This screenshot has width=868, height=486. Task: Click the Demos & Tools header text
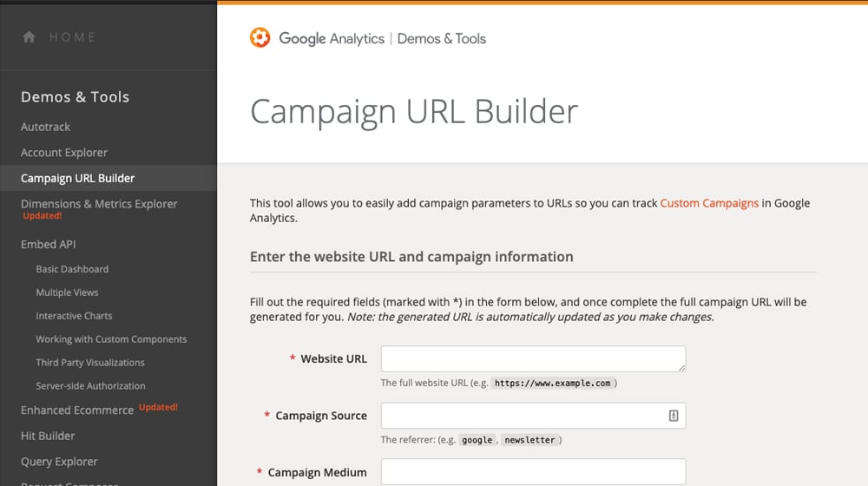point(442,38)
